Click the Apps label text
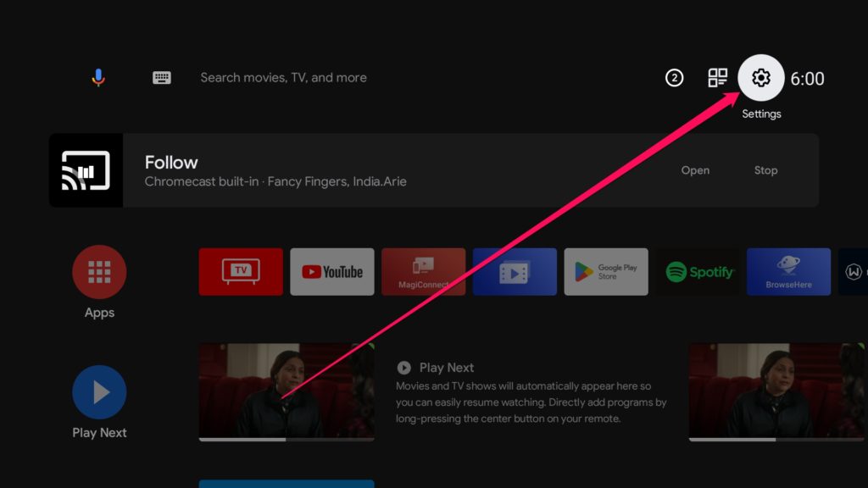 pyautogui.click(x=99, y=313)
